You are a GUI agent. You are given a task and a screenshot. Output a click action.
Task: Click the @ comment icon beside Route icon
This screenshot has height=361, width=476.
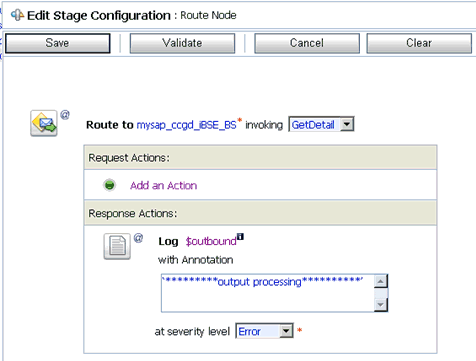65,115
